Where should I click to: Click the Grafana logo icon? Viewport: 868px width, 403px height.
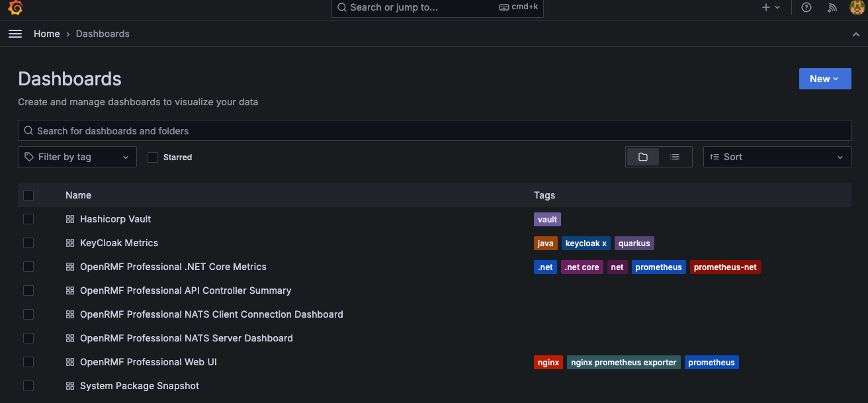point(15,8)
